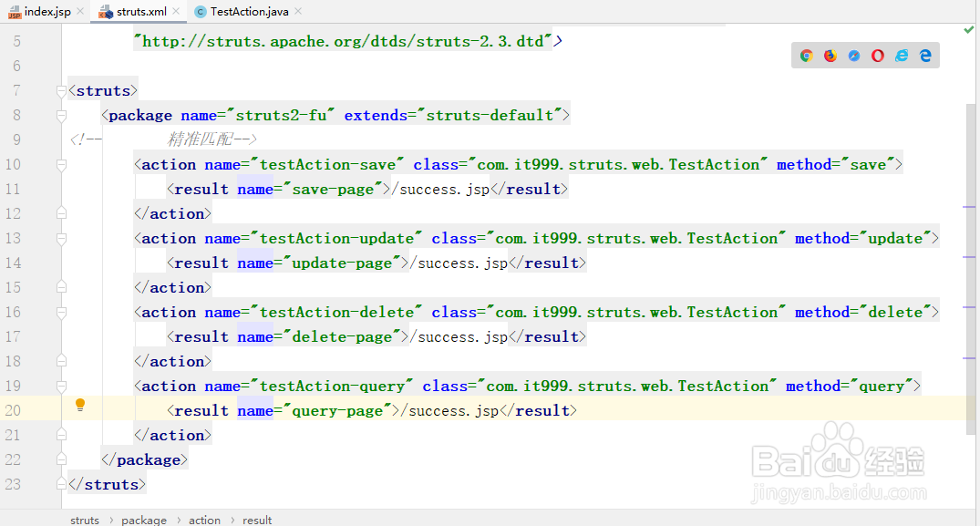Screen dimensions: 980x526
Task: Close the struts.xml tab
Action: [176, 11]
